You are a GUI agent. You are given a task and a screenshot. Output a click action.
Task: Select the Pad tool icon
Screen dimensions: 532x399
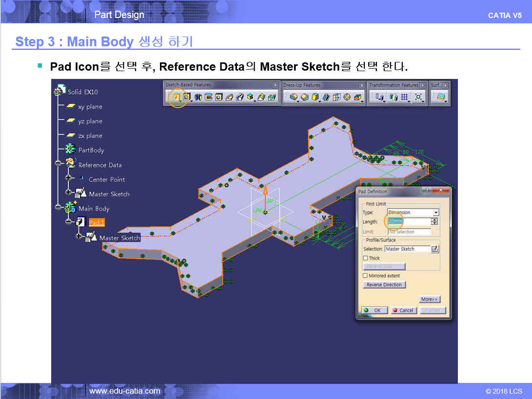coord(177,97)
